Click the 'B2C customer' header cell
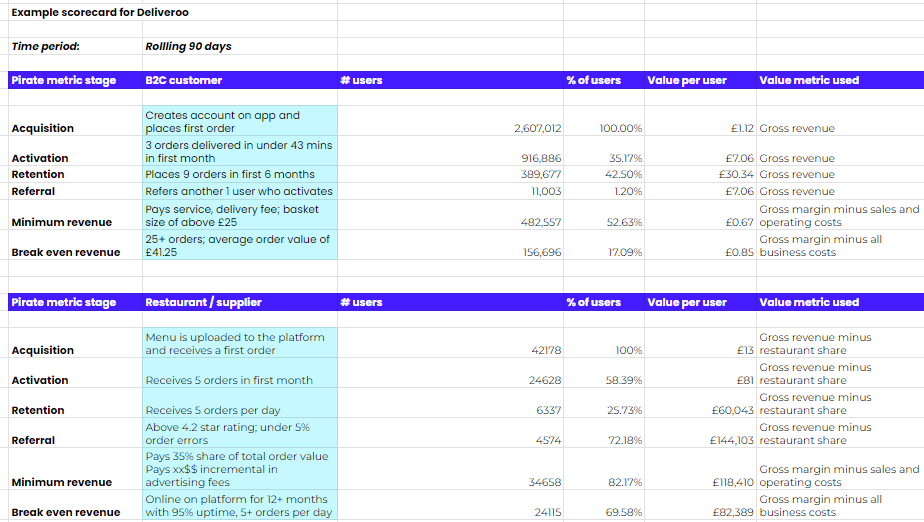This screenshot has width=924, height=522. 240,80
